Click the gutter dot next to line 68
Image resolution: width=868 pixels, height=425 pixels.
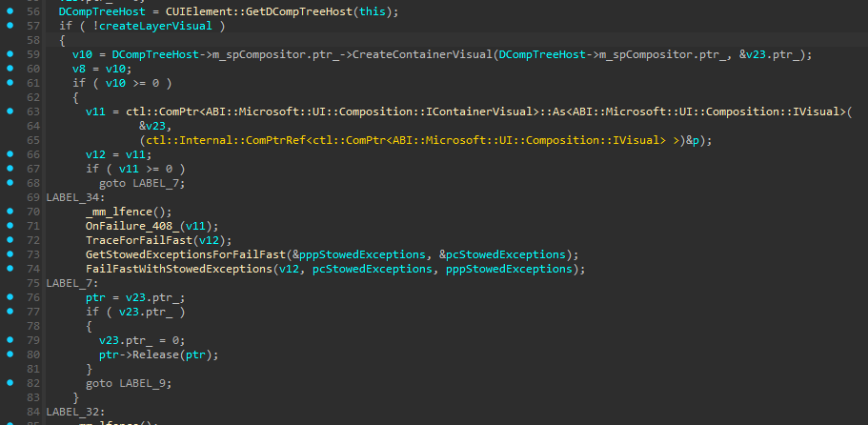(x=9, y=183)
